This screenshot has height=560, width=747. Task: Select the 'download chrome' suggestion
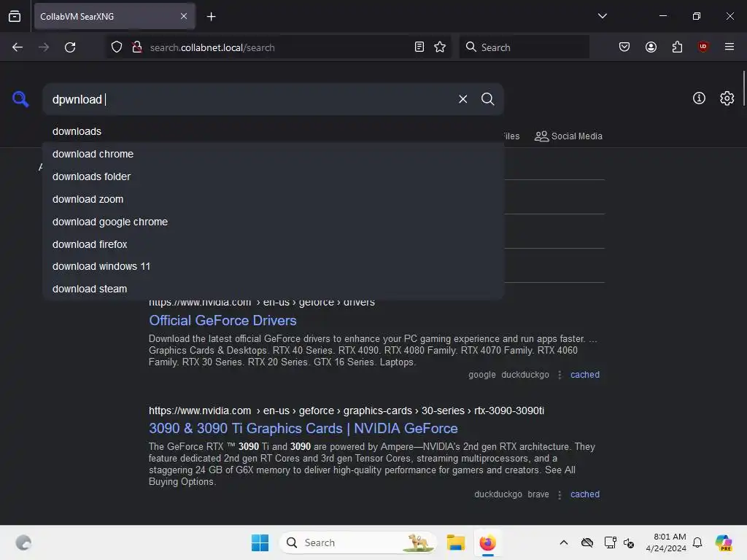click(274, 155)
